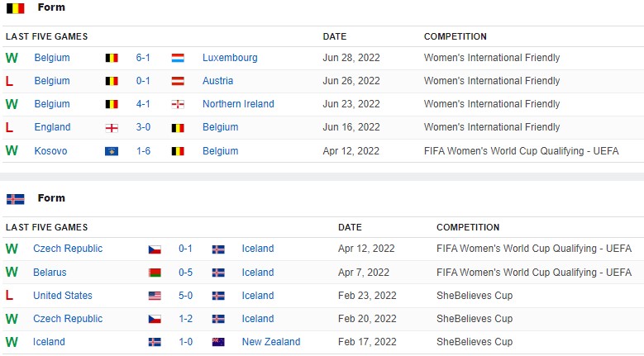Open the United States team link

pos(63,296)
